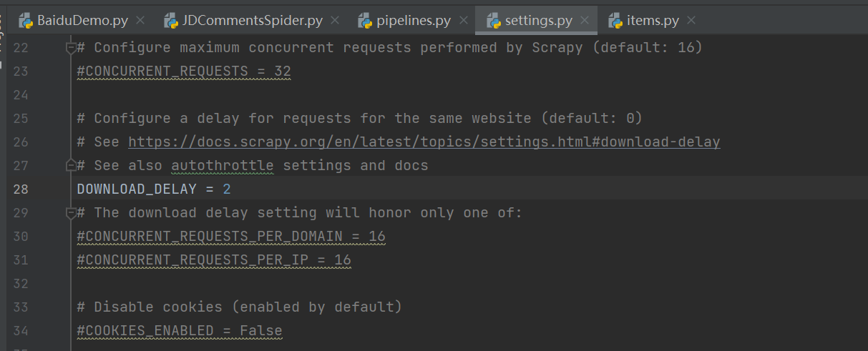Image resolution: width=868 pixels, height=351 pixels.
Task: Click line number 28 in the gutter
Action: click(21, 189)
